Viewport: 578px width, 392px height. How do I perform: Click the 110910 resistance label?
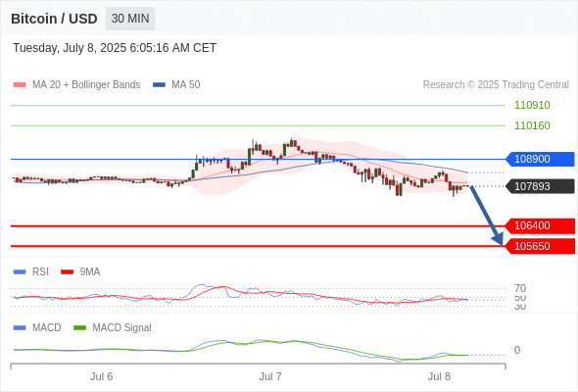pos(532,105)
